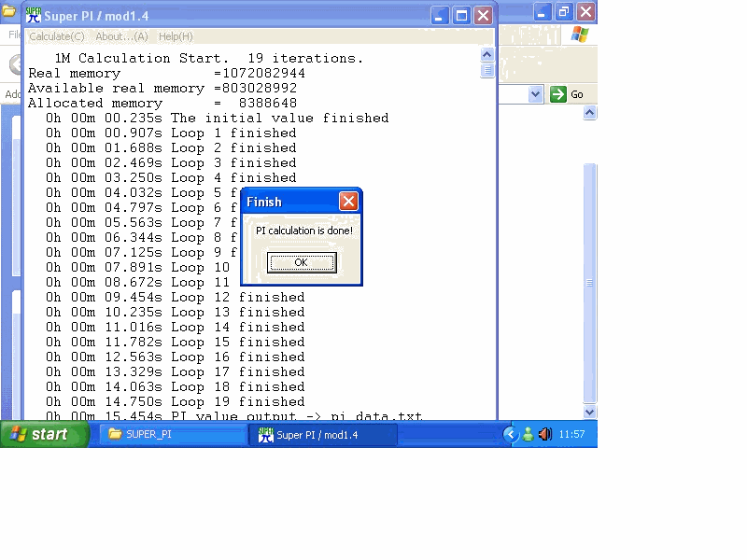Click the 'Loop 12 finished' line
Viewport: 747px width, 560px height.
coord(176,297)
